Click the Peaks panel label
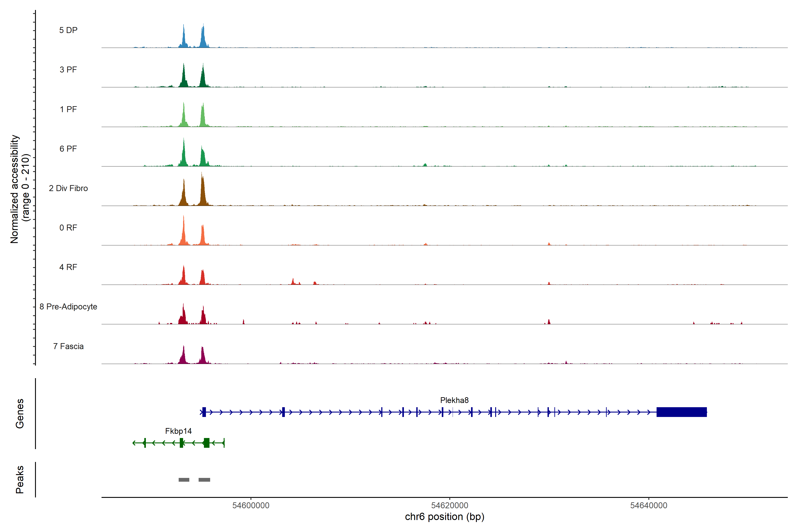 coord(20,479)
